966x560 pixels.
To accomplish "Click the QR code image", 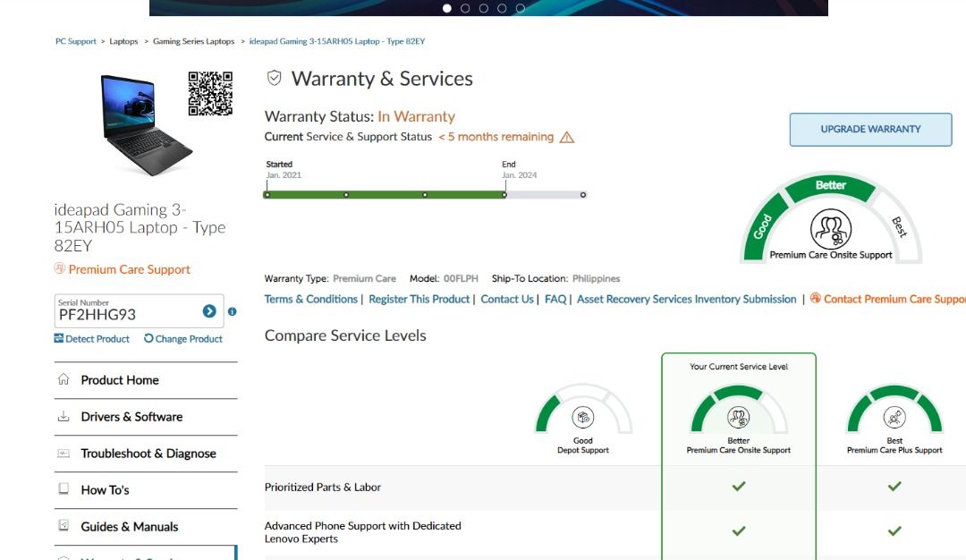I will tap(210, 94).
